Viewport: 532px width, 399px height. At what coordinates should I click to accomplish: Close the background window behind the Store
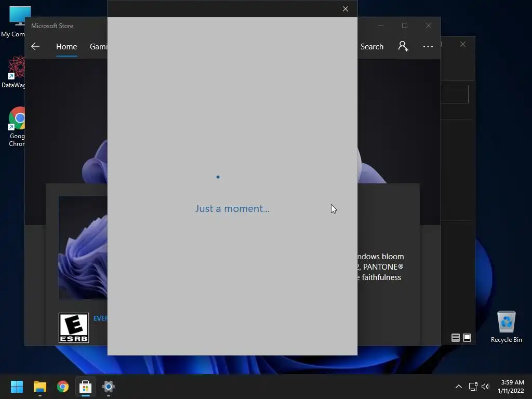tap(463, 45)
